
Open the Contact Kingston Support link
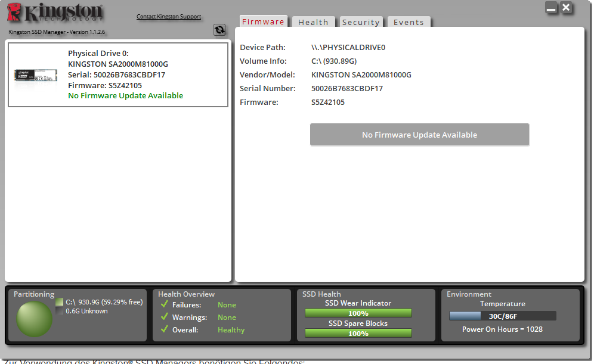click(169, 16)
